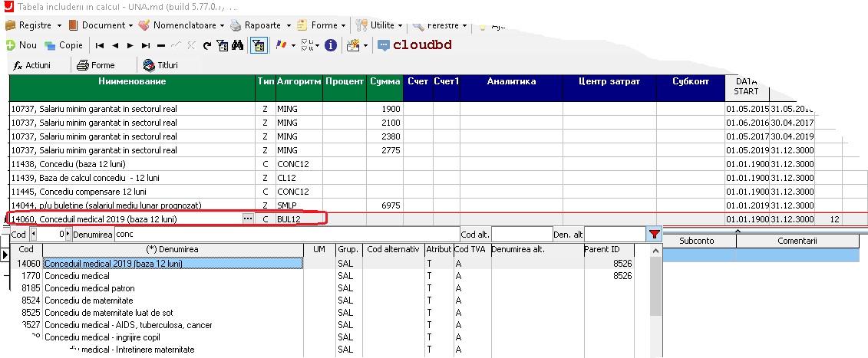Click the Forme printer button
The image size is (868, 358).
(x=96, y=65)
